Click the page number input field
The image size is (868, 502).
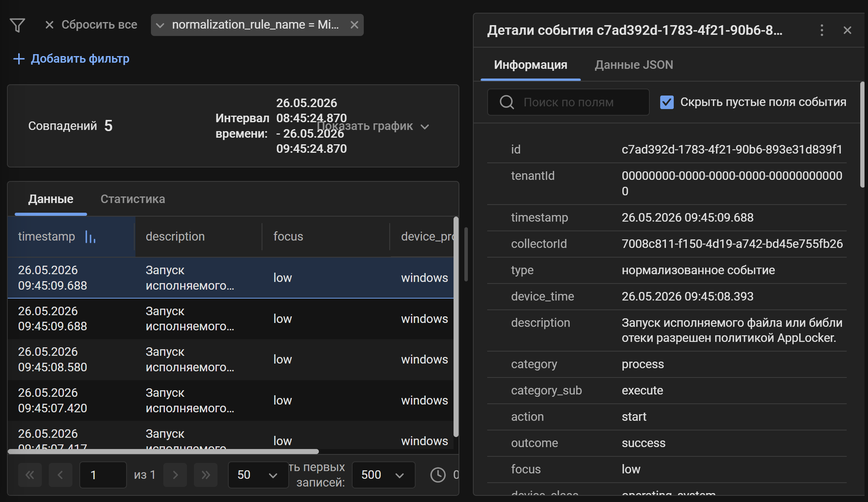pos(103,475)
